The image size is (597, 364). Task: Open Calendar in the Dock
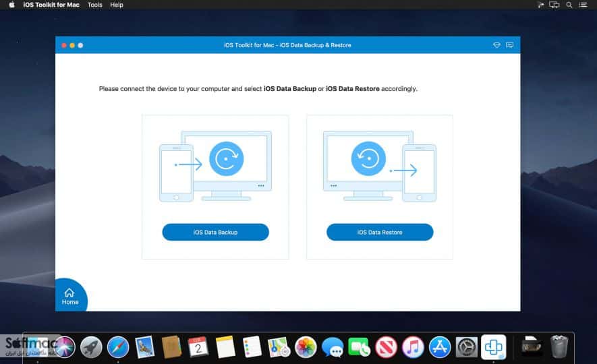click(x=198, y=347)
